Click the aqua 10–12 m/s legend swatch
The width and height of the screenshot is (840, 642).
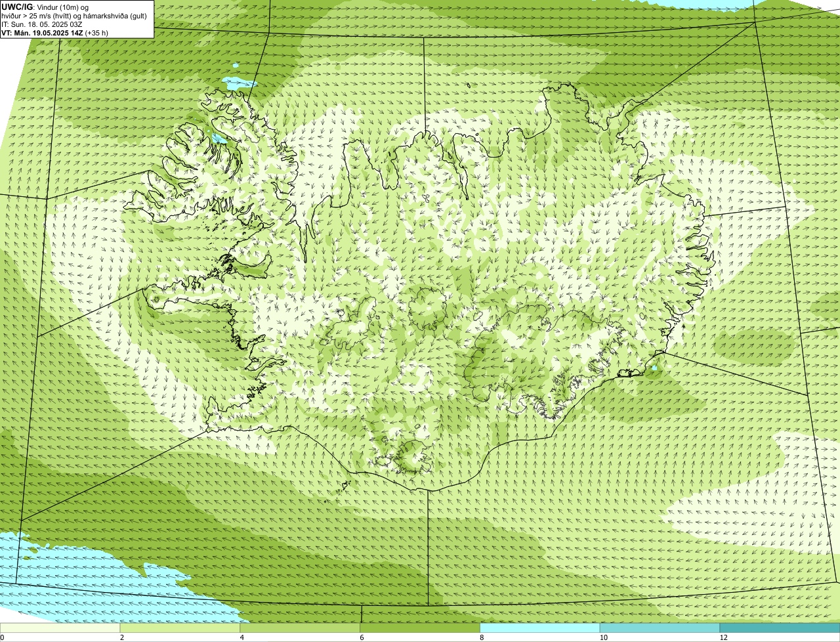click(660, 628)
